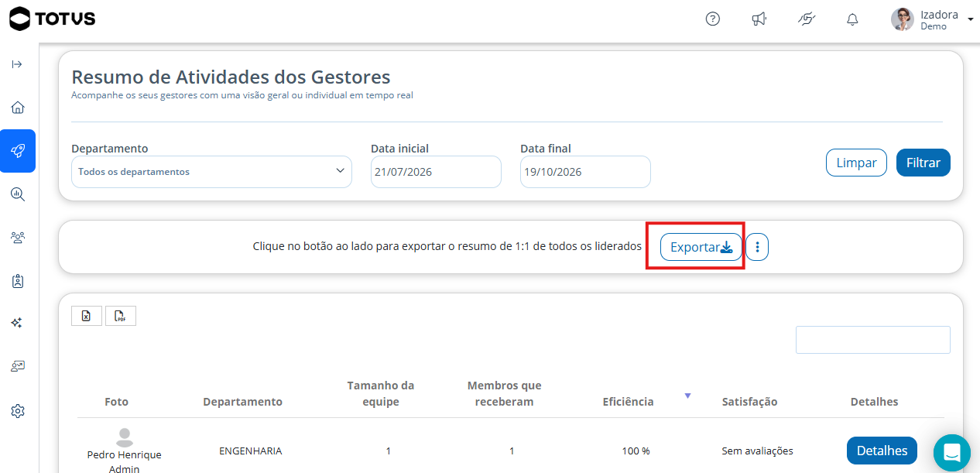Click Pedro Henrique Admin's photo placeholder

click(124, 437)
